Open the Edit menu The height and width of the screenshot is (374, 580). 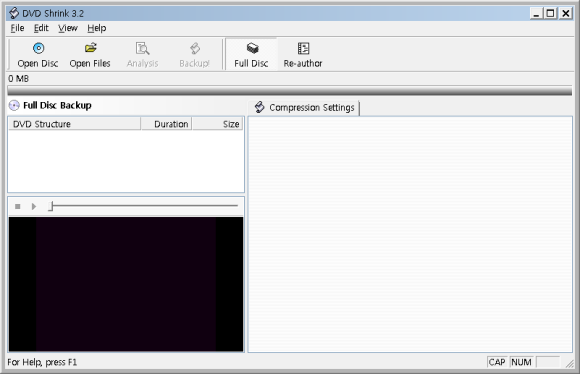pyautogui.click(x=41, y=28)
